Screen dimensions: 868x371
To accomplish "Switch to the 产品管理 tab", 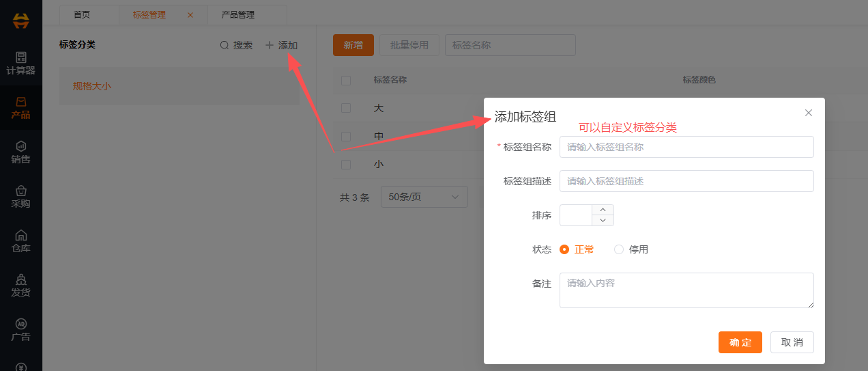I will tap(238, 14).
